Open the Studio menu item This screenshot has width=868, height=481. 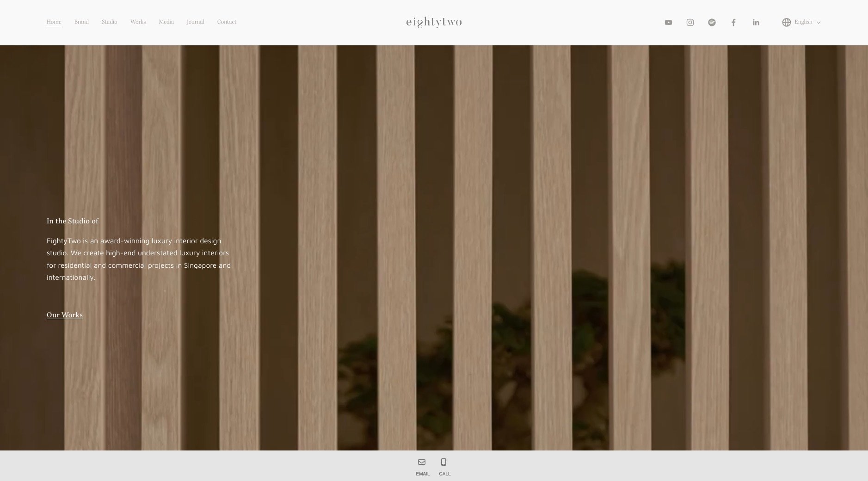110,22
